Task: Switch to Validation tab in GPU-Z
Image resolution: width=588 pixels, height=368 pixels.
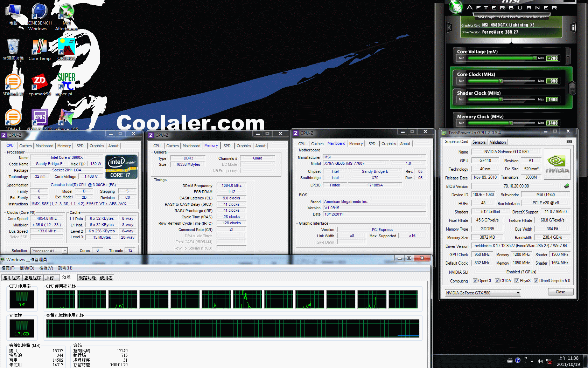Action: click(x=498, y=142)
